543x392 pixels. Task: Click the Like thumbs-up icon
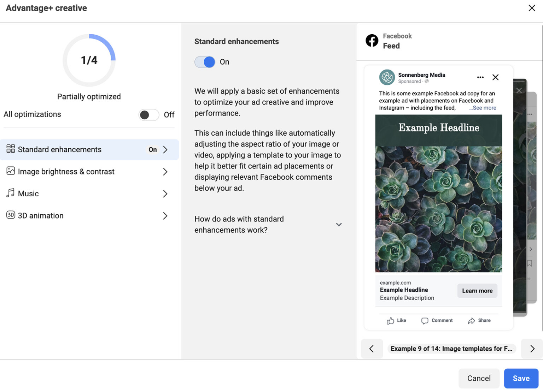click(390, 321)
